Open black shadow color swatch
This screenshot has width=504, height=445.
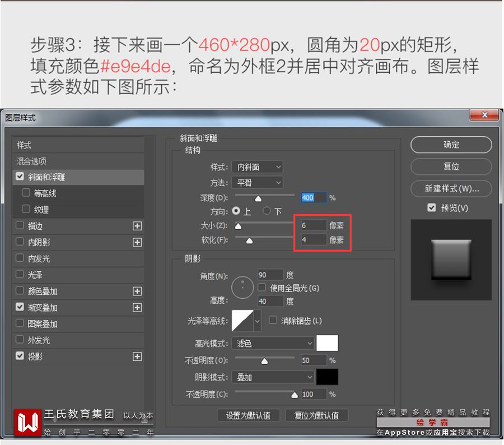click(x=327, y=377)
